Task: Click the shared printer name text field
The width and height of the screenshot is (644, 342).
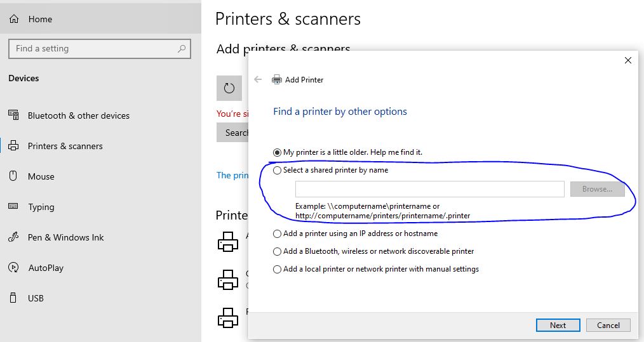Action: pyautogui.click(x=429, y=189)
